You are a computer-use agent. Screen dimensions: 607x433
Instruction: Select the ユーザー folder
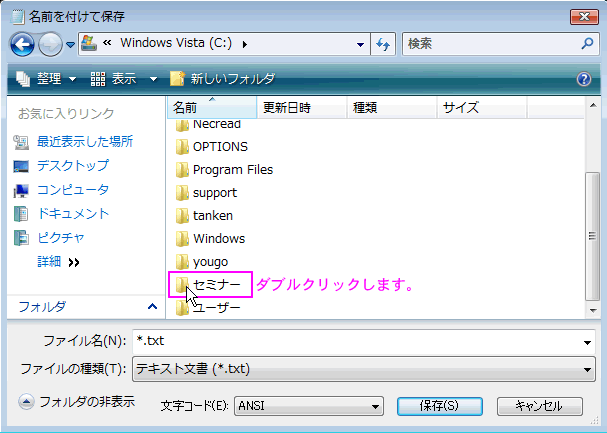point(208,308)
